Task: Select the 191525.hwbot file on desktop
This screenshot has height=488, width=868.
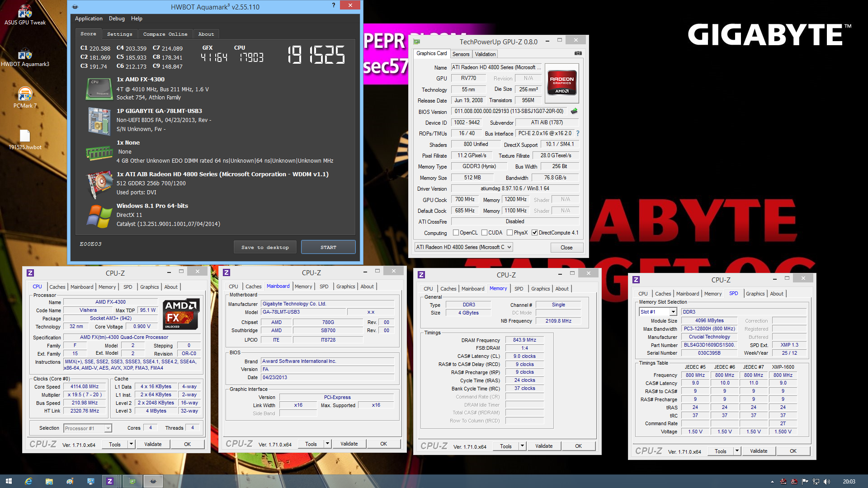Action: [x=25, y=139]
